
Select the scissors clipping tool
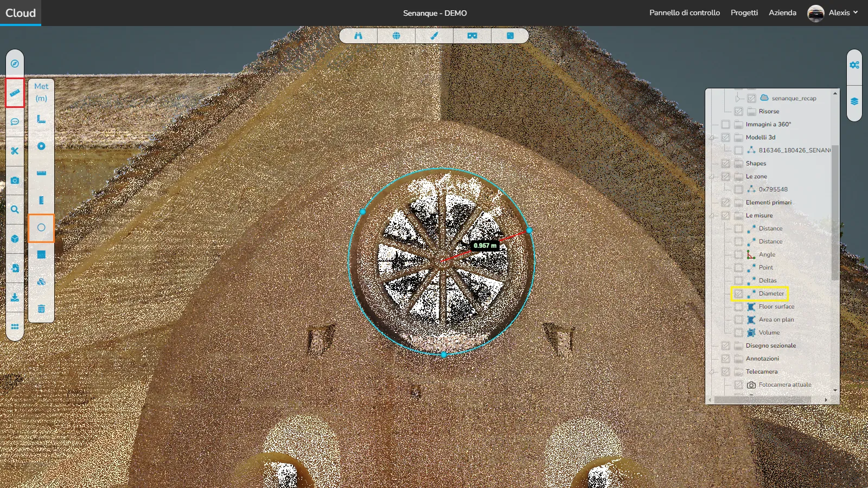click(x=15, y=151)
